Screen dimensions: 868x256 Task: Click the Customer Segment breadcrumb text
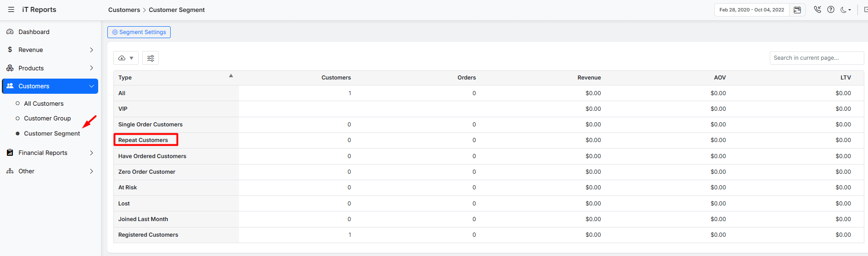(177, 10)
